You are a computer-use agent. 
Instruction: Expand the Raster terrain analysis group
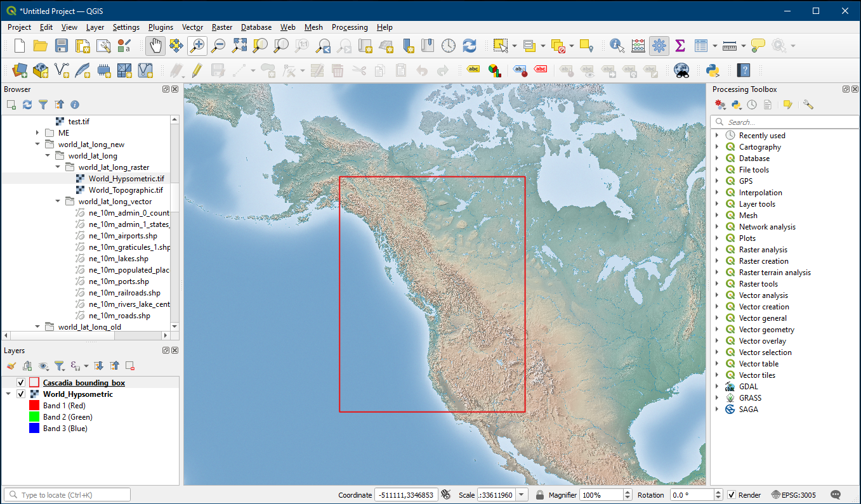717,273
